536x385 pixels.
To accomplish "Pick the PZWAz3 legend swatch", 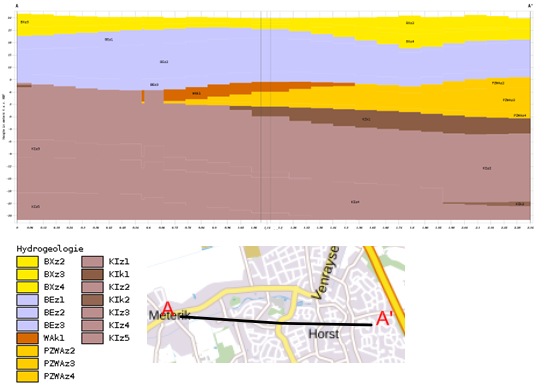I will (x=27, y=363).
